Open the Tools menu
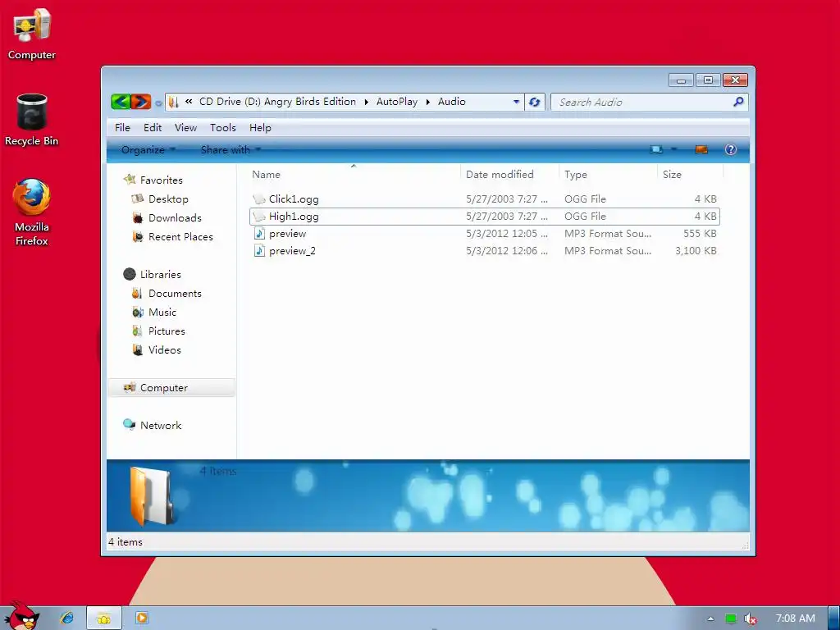This screenshot has height=630, width=840. [223, 127]
